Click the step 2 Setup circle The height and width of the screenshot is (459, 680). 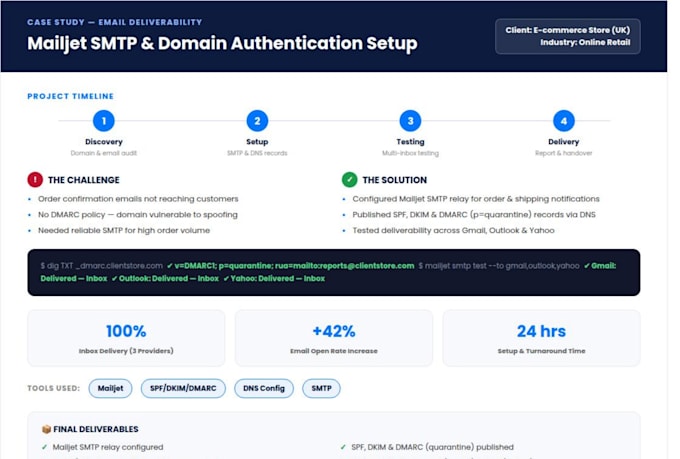click(x=257, y=121)
